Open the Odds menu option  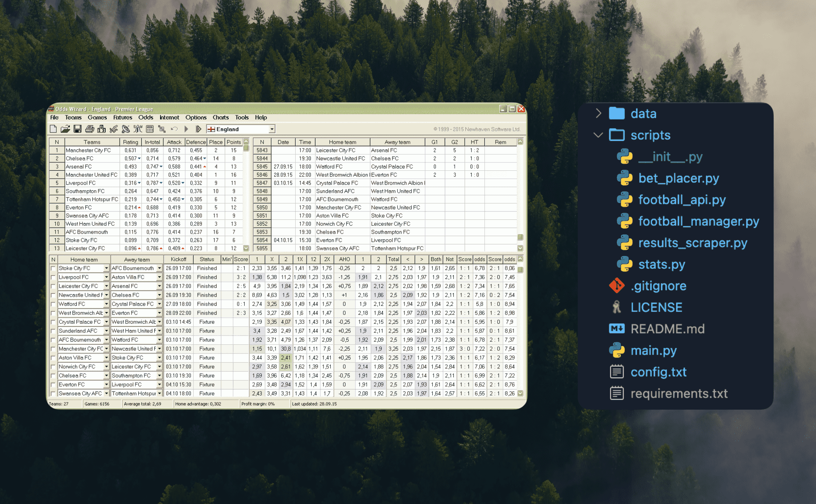[145, 119]
